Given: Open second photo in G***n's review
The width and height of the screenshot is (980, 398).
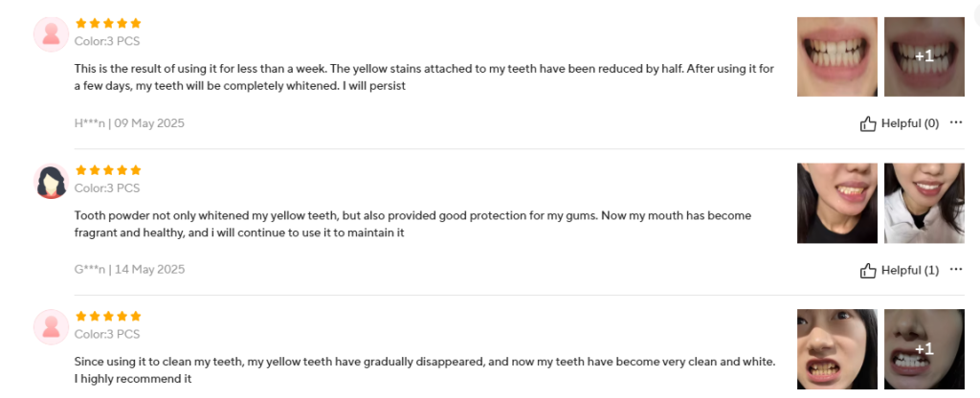Looking at the screenshot, I should point(924,203).
